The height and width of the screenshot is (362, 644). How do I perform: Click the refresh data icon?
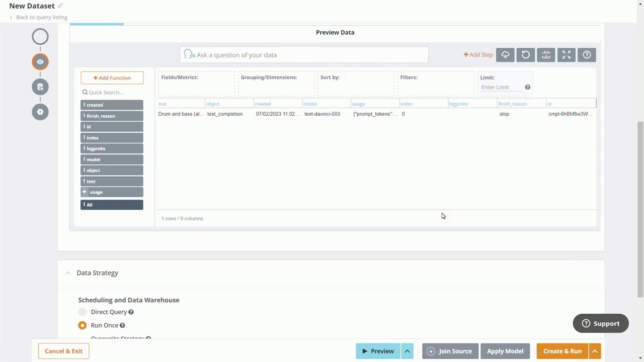click(526, 55)
